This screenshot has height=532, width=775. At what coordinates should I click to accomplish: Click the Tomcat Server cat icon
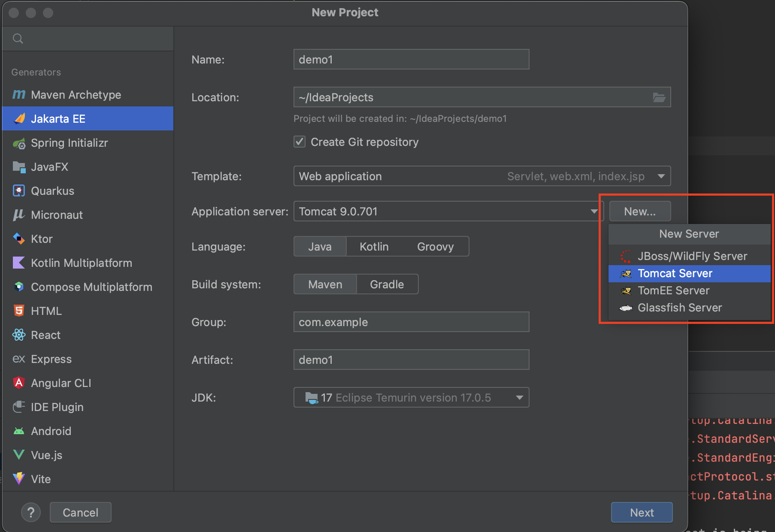(x=626, y=273)
